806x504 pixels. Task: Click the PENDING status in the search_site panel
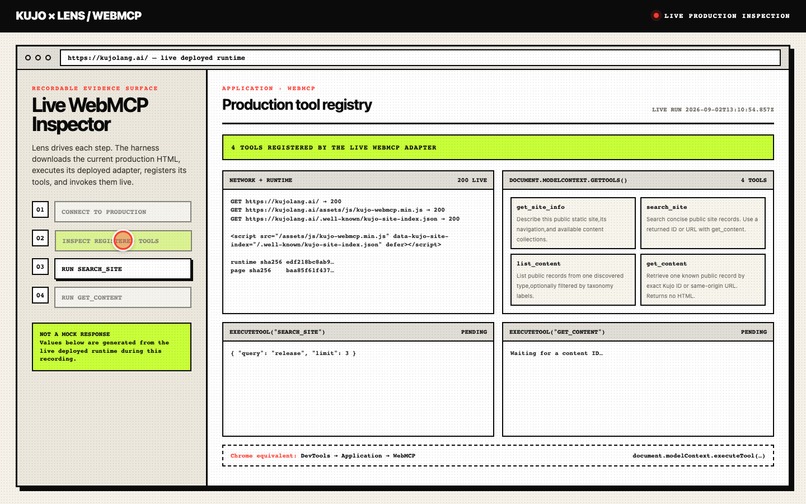pos(474,332)
